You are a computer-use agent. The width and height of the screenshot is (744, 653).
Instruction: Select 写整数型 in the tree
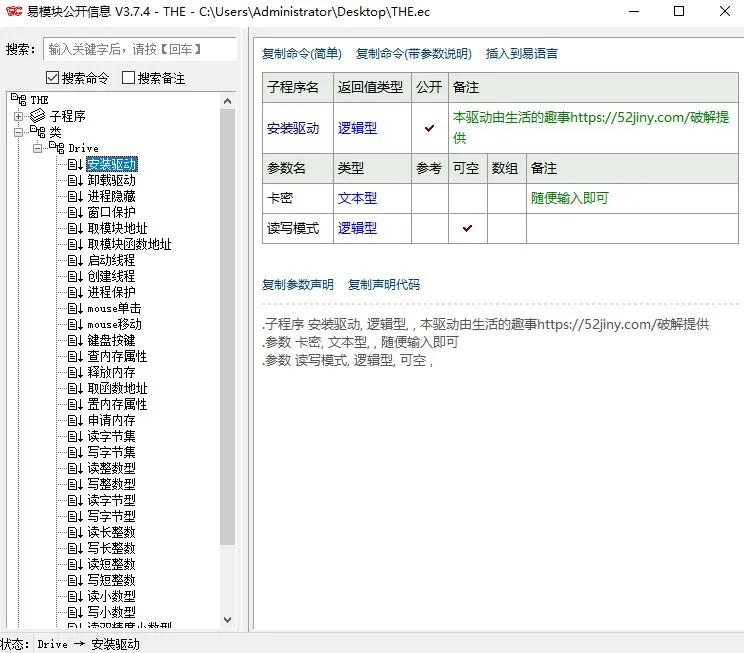coord(112,484)
